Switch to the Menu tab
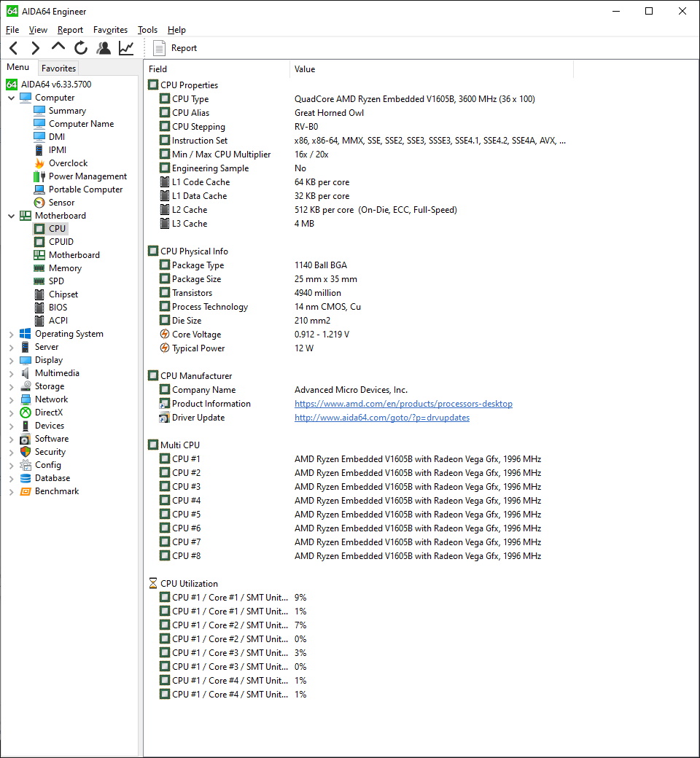The image size is (700, 758). [x=18, y=67]
